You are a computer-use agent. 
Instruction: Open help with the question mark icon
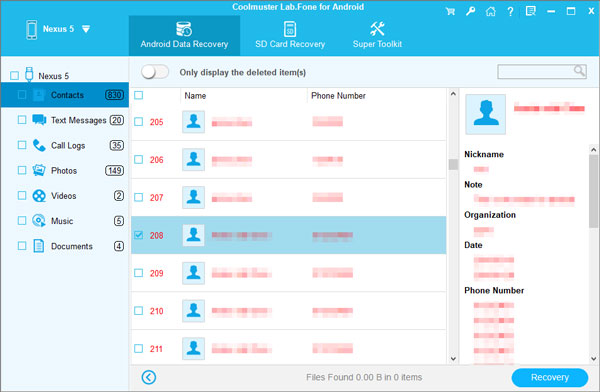coord(510,11)
